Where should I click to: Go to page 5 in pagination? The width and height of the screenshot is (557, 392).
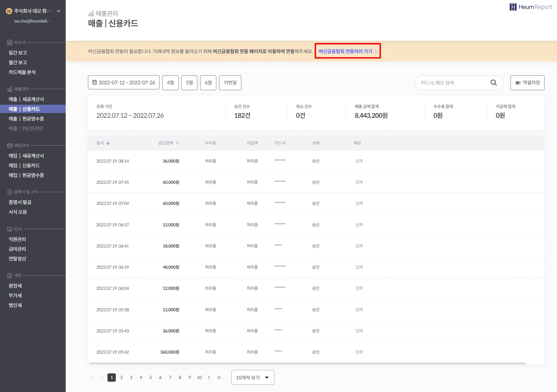coord(151,378)
